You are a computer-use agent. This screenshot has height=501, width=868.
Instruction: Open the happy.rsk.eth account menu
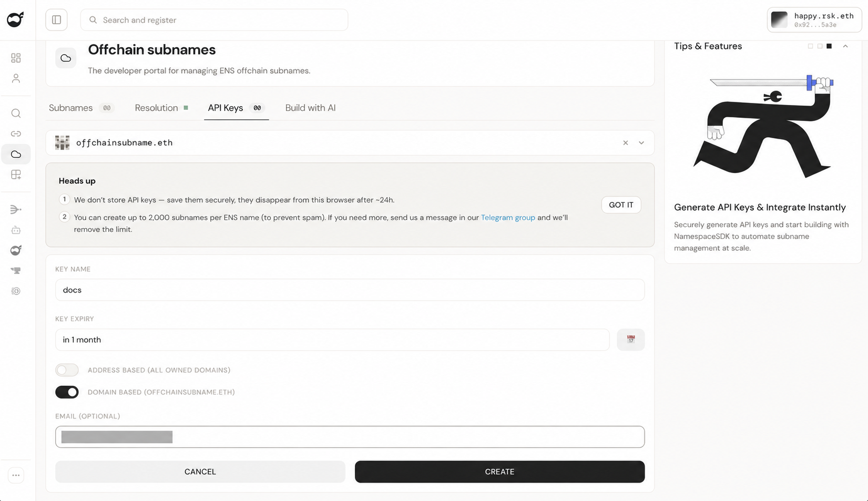[x=814, y=20]
